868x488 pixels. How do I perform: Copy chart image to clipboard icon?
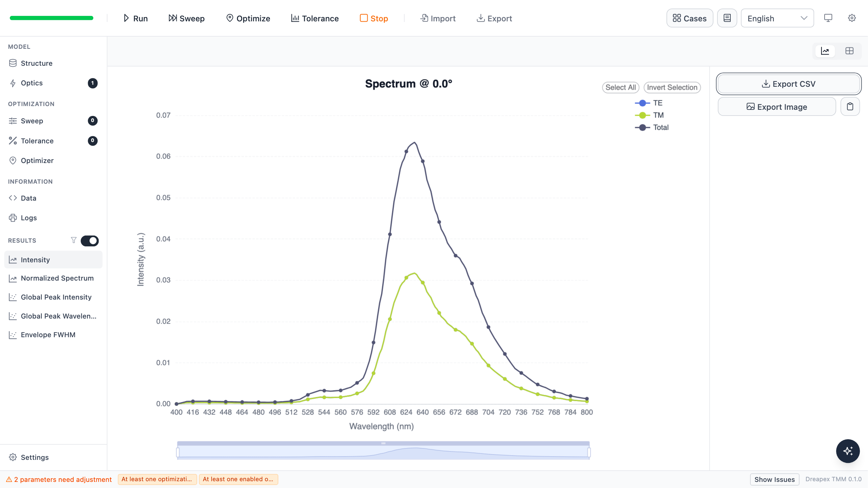pyautogui.click(x=850, y=107)
